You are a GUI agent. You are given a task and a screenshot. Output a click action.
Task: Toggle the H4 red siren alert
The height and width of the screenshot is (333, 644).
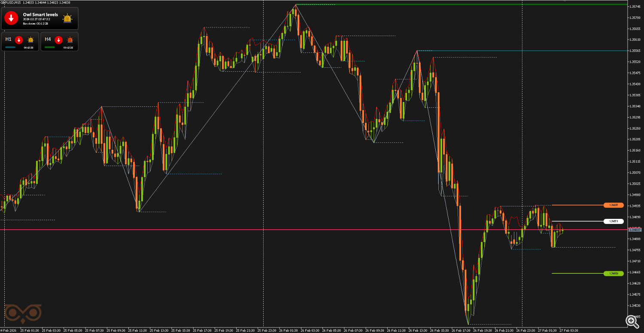[70, 40]
